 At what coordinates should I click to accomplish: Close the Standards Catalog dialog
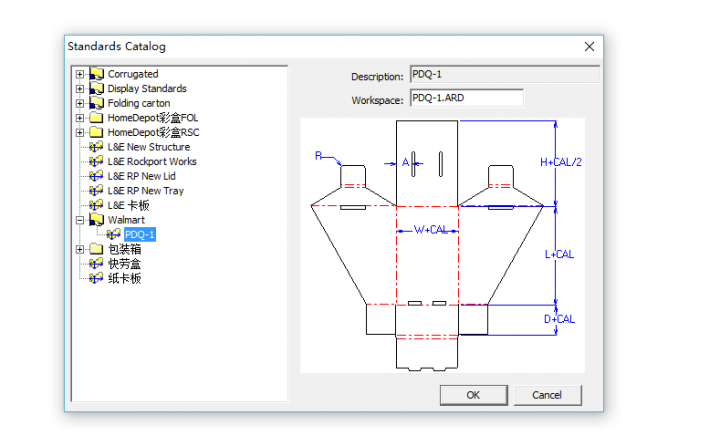[x=589, y=46]
